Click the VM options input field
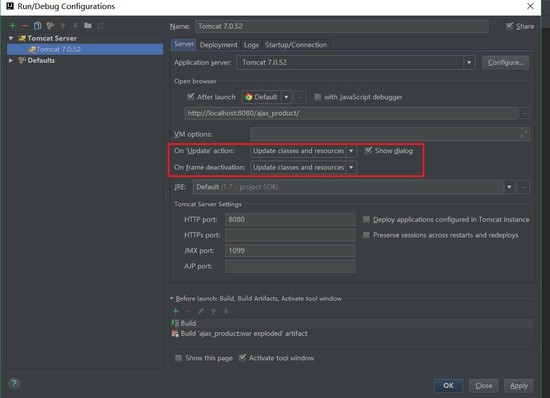550x398 pixels. pos(390,134)
